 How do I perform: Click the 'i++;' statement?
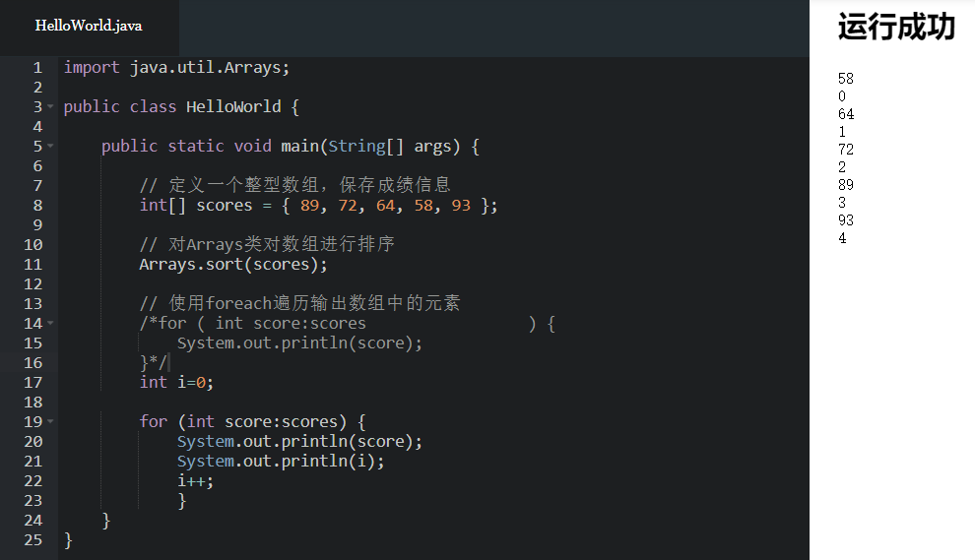click(x=195, y=480)
